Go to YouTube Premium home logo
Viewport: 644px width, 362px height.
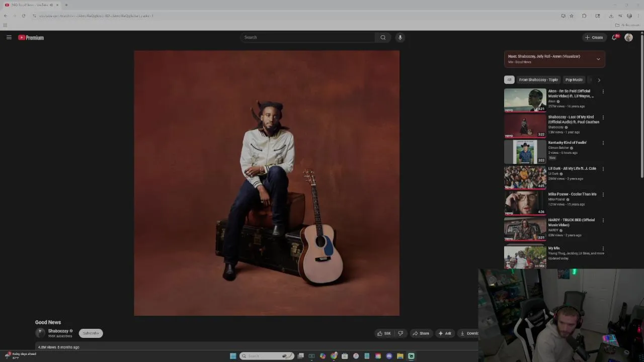tap(31, 38)
